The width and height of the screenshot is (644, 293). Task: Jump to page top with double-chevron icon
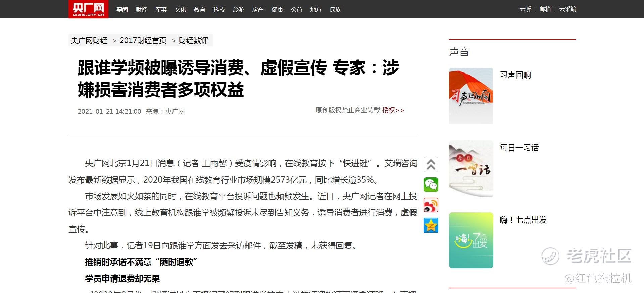coord(431,164)
